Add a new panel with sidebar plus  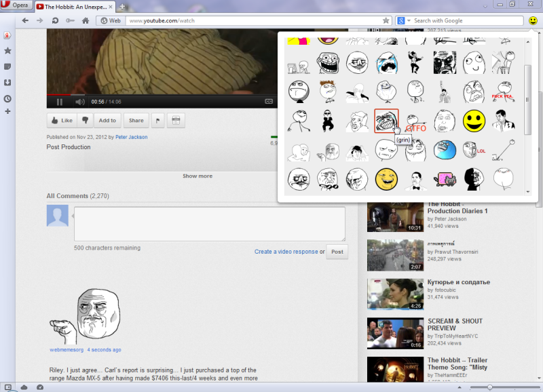(x=7, y=111)
